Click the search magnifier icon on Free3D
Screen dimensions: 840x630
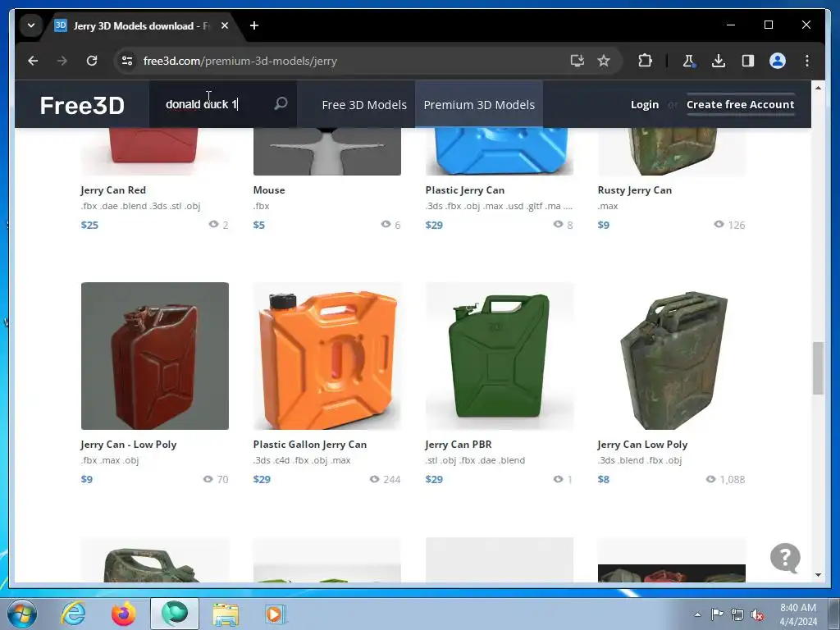click(281, 103)
